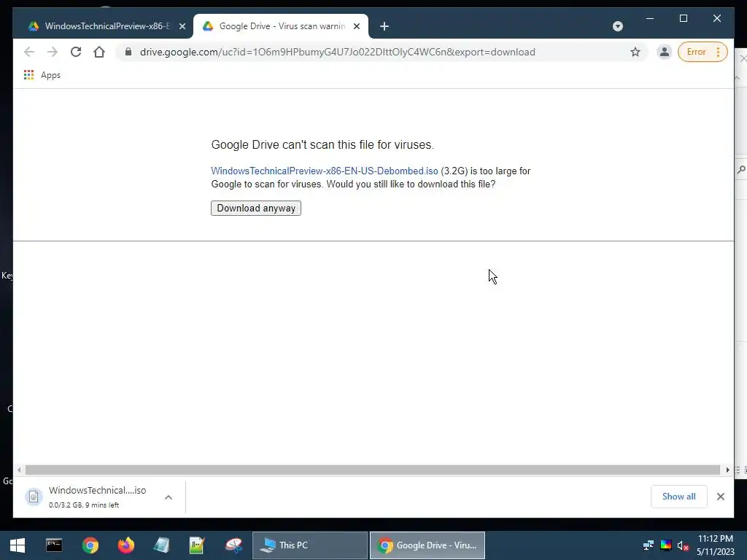Screen dimensions: 747x560
Task: Select Google Drive Chrome taskbar window
Action: [427, 545]
